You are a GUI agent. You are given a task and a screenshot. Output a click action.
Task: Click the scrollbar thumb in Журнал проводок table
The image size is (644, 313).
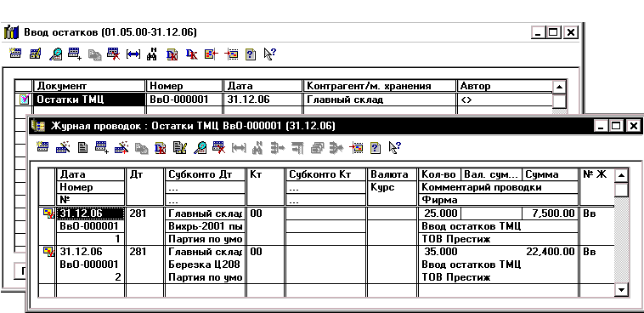click(x=621, y=191)
